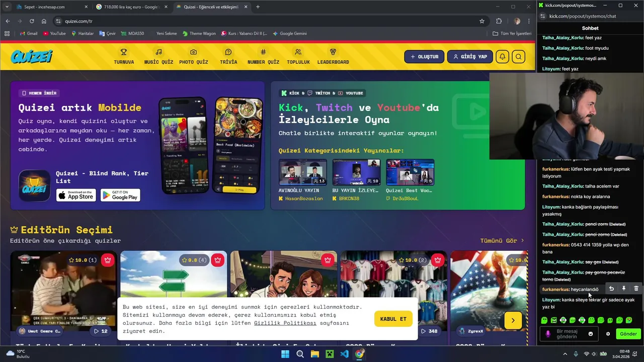Click the Oluştur create button
Screen dimensions: 644x362
pyautogui.click(x=424, y=57)
